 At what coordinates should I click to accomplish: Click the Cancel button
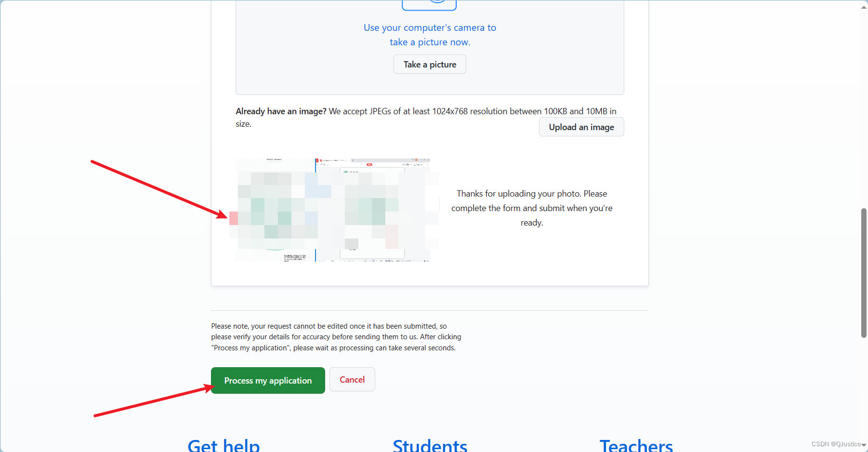[x=352, y=379]
